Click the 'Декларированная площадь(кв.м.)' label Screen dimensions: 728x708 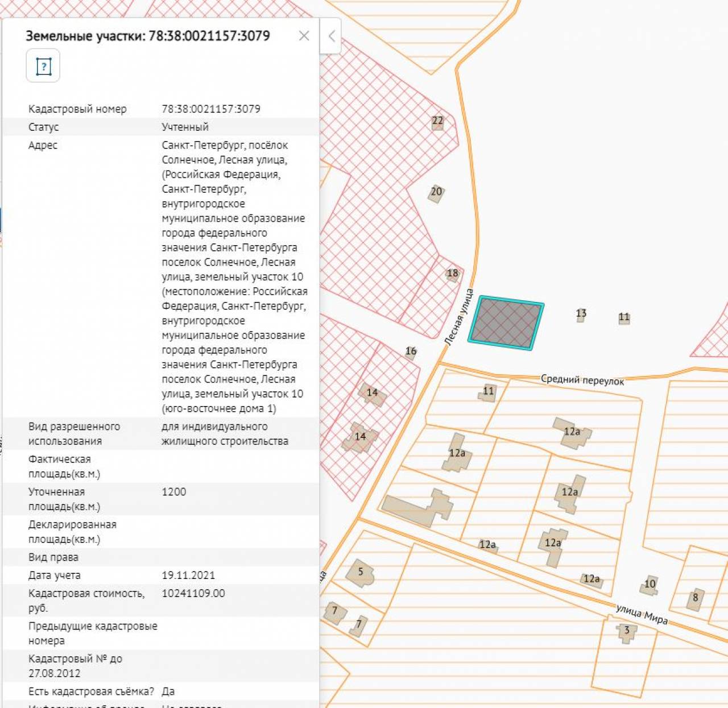72,532
